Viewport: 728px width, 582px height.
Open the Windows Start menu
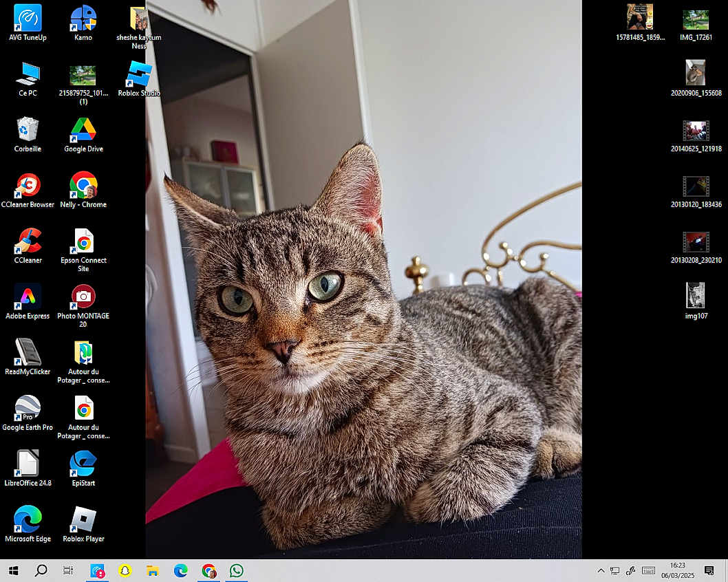(x=13, y=570)
